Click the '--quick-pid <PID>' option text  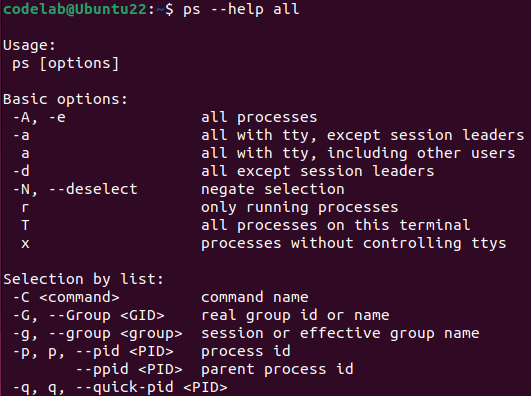coord(151,387)
